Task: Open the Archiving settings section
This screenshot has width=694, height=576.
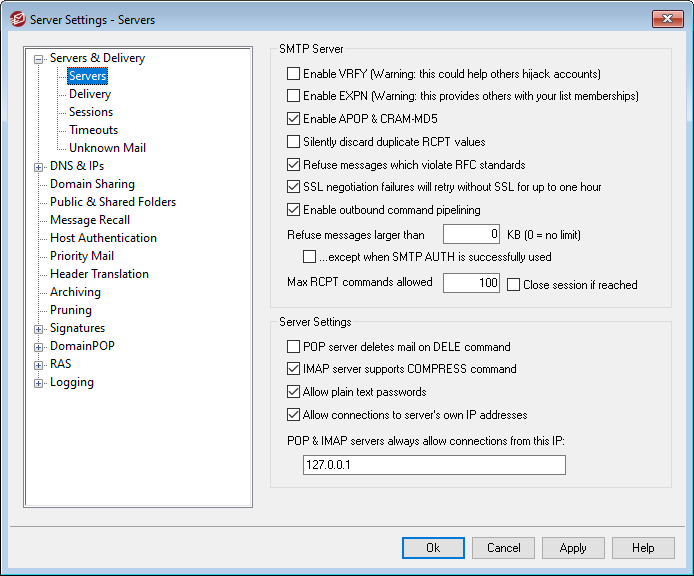Action: coord(75,292)
